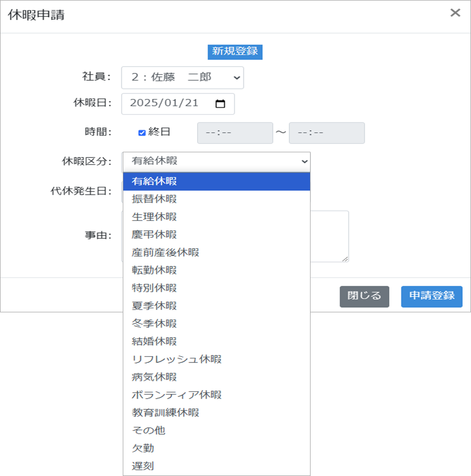Click the start time input field
The image size is (471, 476).
[235, 133]
